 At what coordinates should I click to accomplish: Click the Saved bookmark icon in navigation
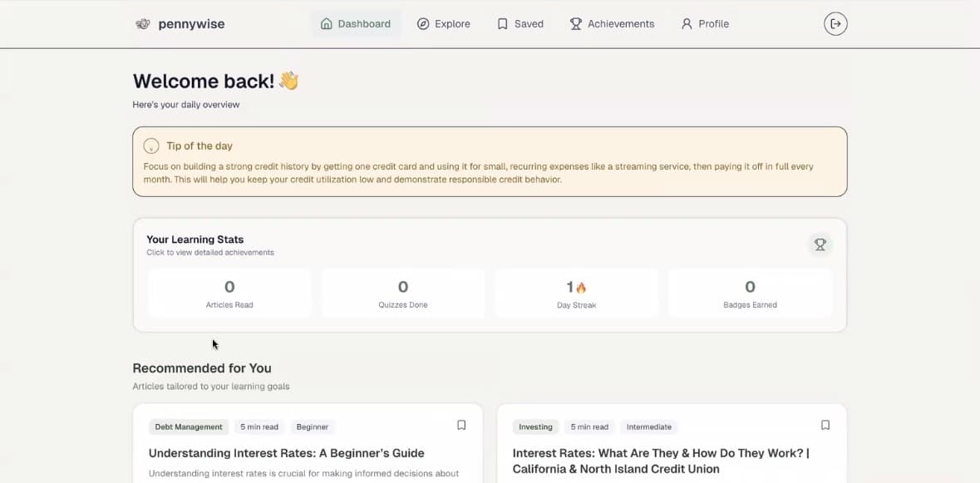click(502, 23)
